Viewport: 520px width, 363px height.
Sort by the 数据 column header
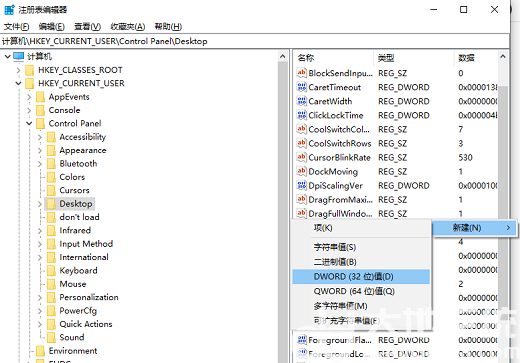[x=476, y=58]
